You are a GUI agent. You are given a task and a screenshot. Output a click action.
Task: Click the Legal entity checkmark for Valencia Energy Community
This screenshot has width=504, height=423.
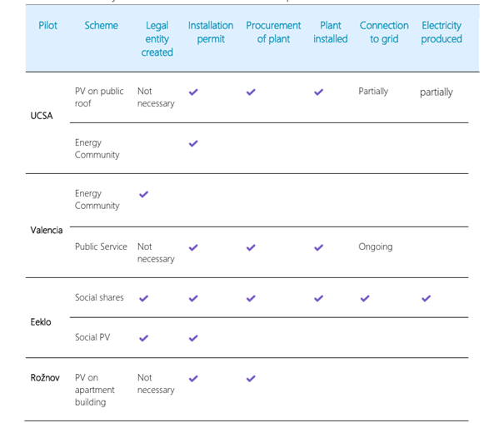point(143,194)
